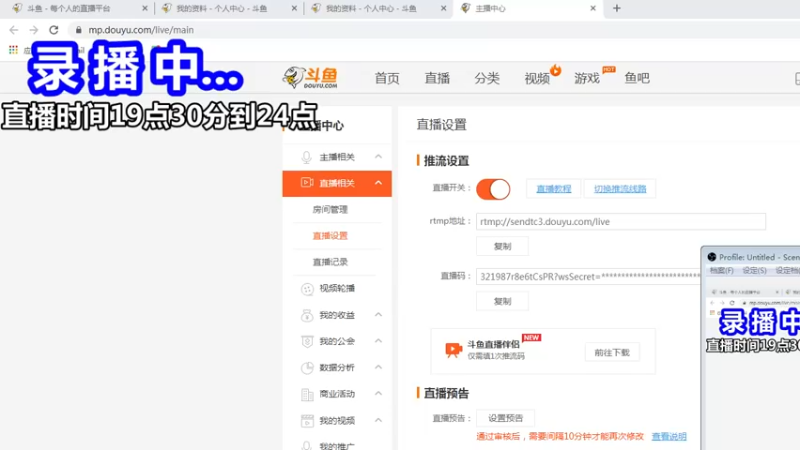Click microphone icon beside 主播相关
800x450 pixels.
[306, 157]
